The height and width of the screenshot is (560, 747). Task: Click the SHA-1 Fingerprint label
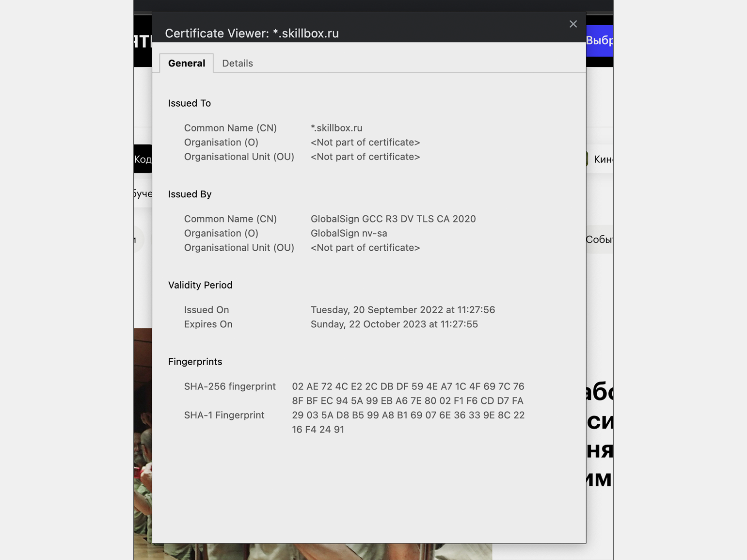click(x=224, y=415)
